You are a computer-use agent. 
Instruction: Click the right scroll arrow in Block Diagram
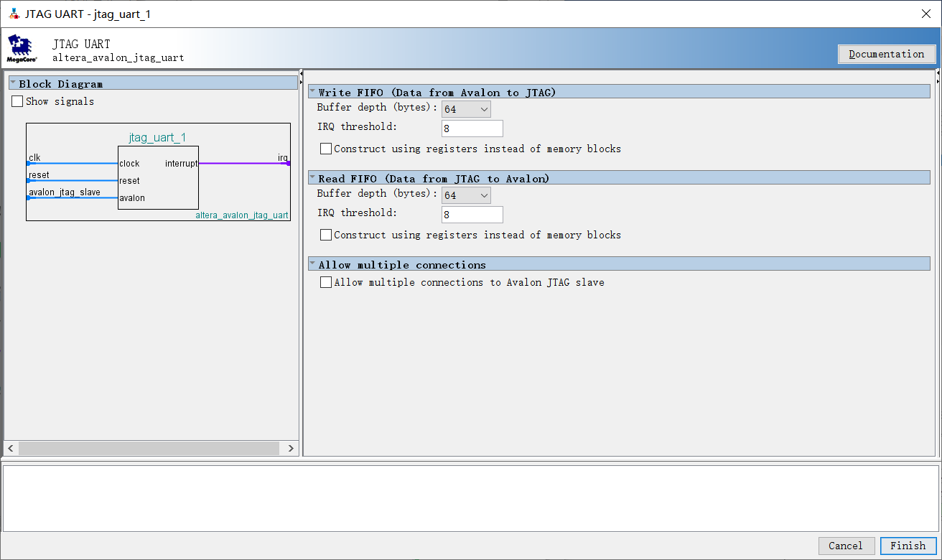tap(291, 448)
